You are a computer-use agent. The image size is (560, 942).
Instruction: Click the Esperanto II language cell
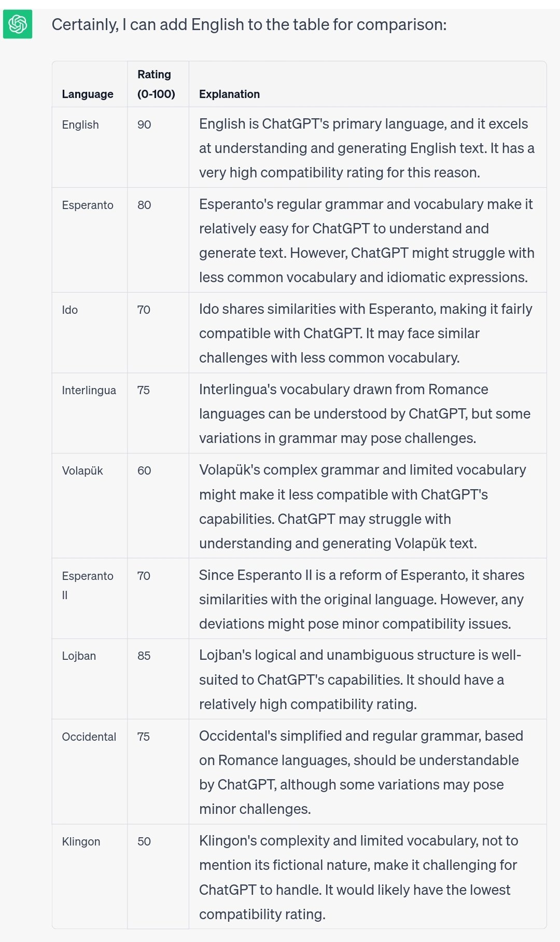[88, 585]
